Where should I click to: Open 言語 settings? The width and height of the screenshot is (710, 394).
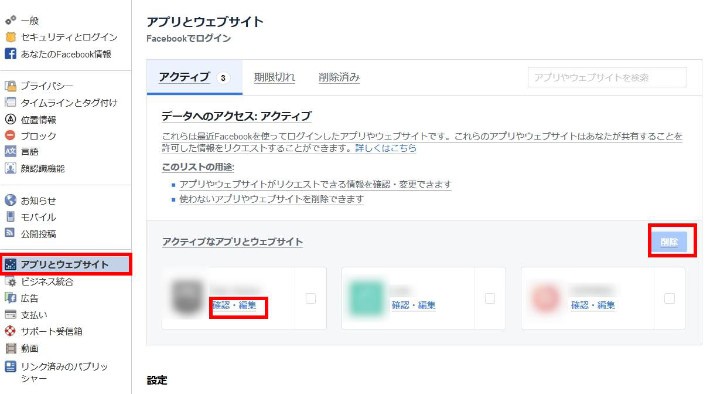tap(30, 152)
